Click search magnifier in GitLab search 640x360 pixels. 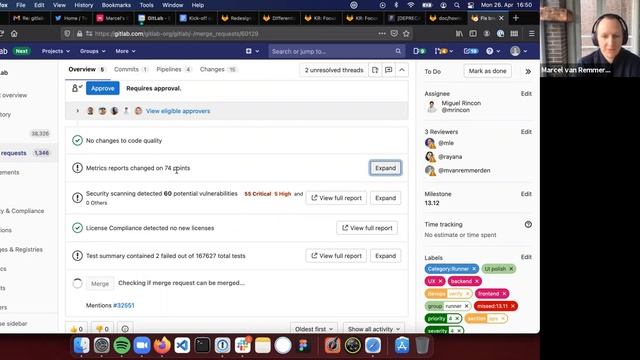tap(398, 51)
